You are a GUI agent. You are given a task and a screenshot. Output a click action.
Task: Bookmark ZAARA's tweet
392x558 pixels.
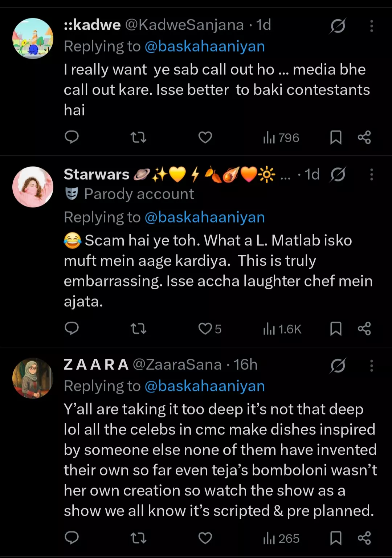click(336, 538)
